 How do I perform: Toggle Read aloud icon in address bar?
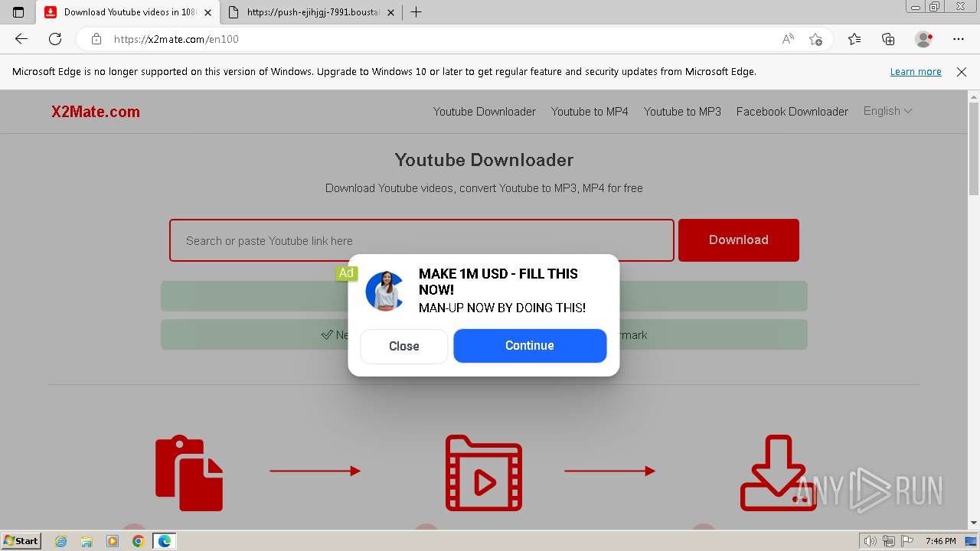coord(788,39)
